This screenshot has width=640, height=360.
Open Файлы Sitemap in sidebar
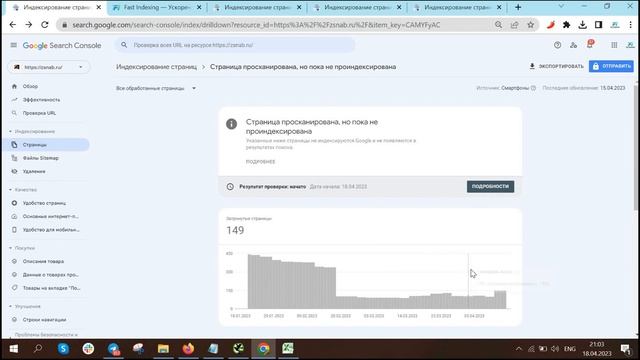pyautogui.click(x=40, y=158)
